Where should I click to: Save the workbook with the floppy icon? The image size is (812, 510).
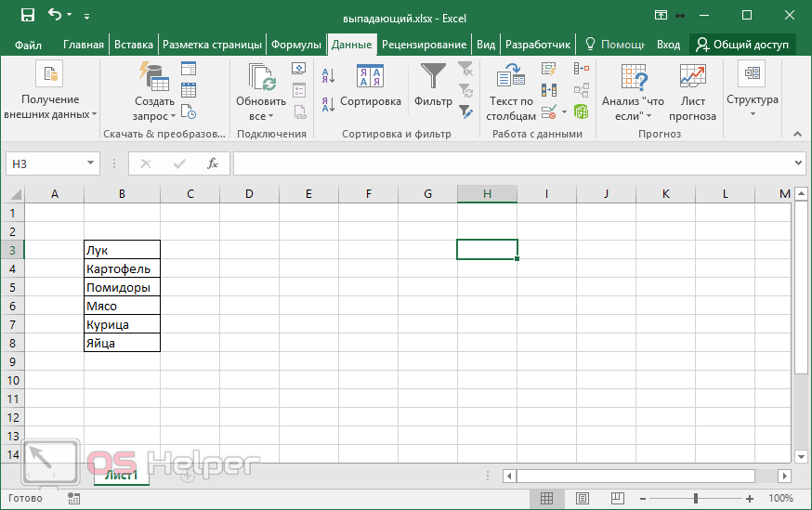pos(27,16)
